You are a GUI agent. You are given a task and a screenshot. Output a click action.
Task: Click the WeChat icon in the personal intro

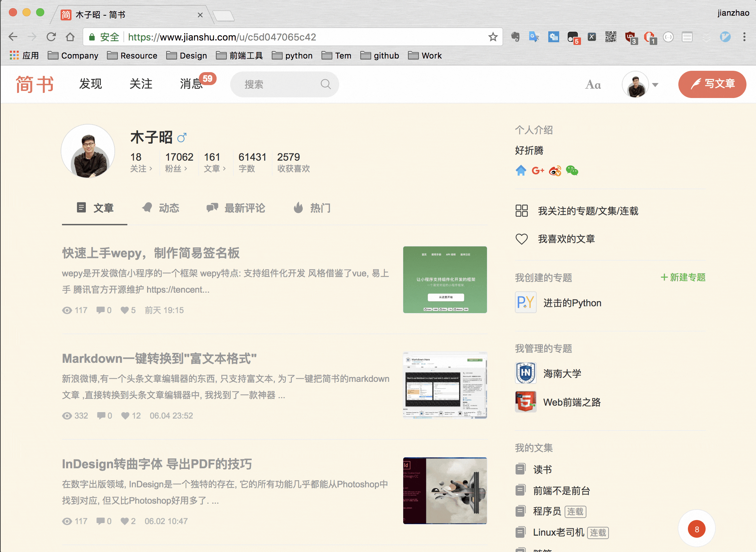572,171
